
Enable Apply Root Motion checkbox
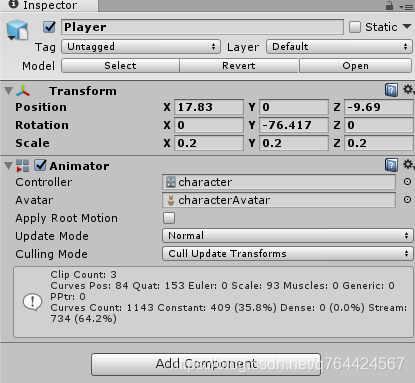click(x=169, y=218)
